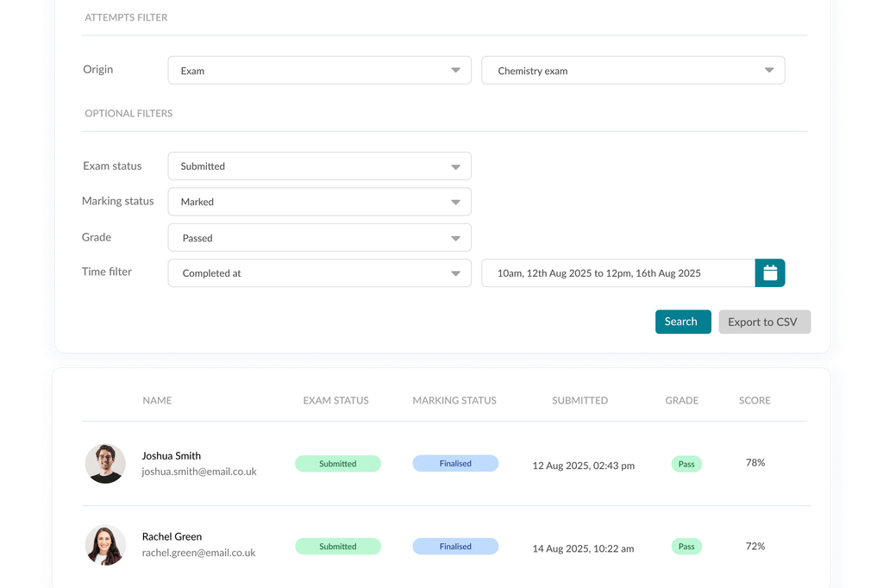This screenshot has width=883, height=588.
Task: Click Joshua Smith's profile photo
Action: point(104,463)
